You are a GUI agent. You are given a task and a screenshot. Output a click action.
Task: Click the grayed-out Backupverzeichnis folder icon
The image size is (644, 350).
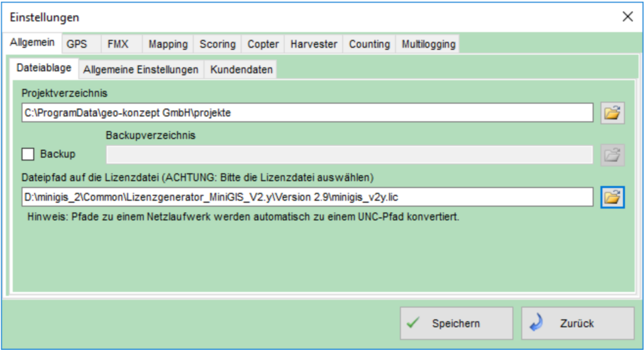coord(612,155)
